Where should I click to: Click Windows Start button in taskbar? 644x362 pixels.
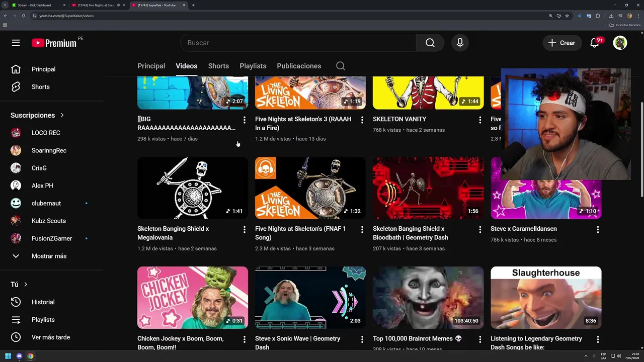pos(8,356)
